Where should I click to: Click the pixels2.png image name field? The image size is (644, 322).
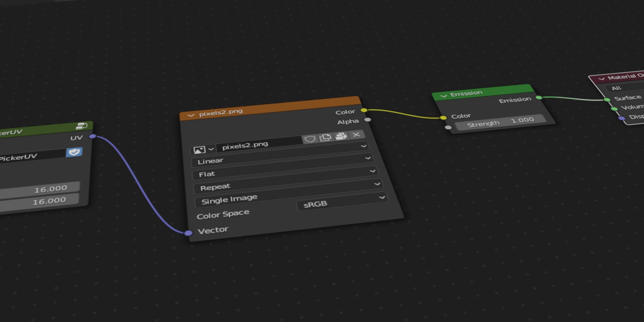[259, 145]
